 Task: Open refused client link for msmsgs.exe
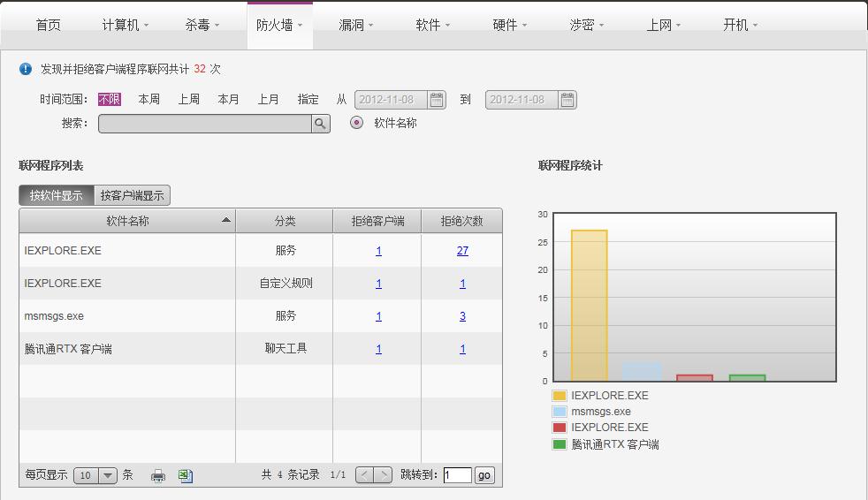click(x=378, y=316)
